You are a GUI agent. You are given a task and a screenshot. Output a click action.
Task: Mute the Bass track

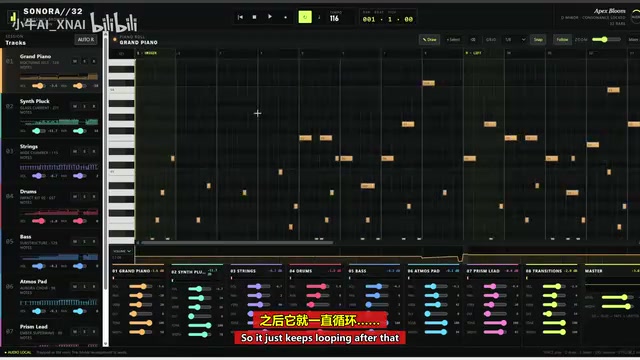click(75, 242)
